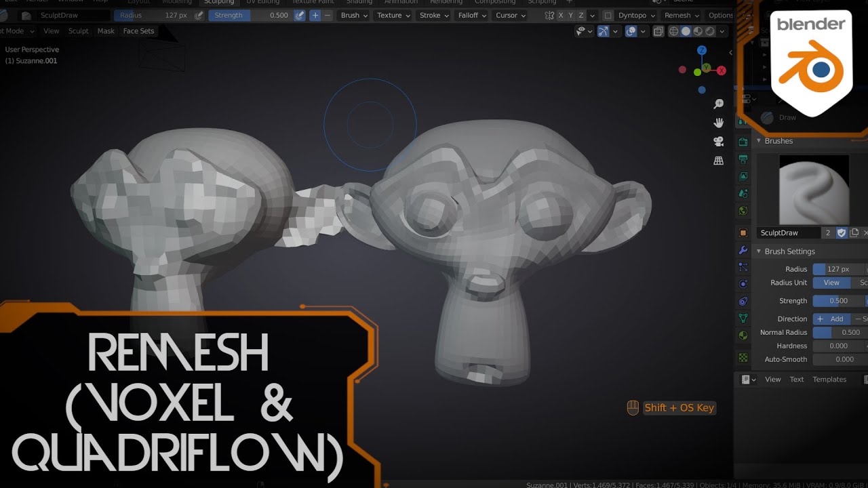Open the Sculpt menu
Viewport: 868px width, 488px height.
[x=78, y=31]
